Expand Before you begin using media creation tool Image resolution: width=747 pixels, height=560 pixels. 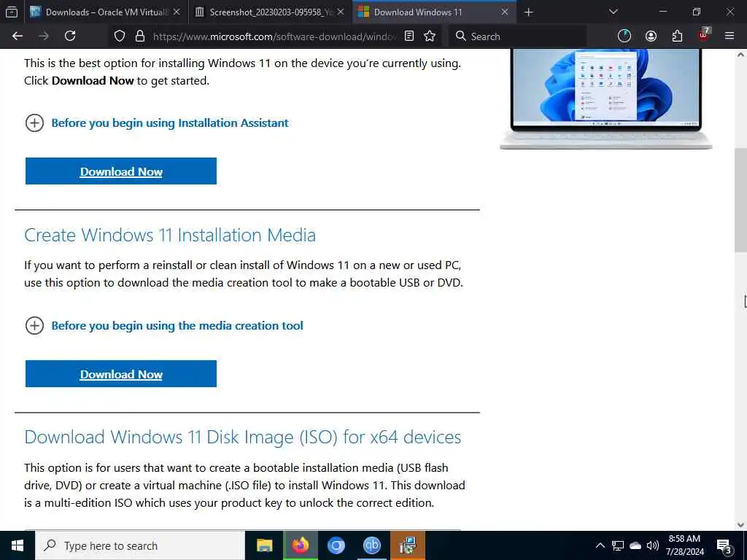click(x=177, y=326)
